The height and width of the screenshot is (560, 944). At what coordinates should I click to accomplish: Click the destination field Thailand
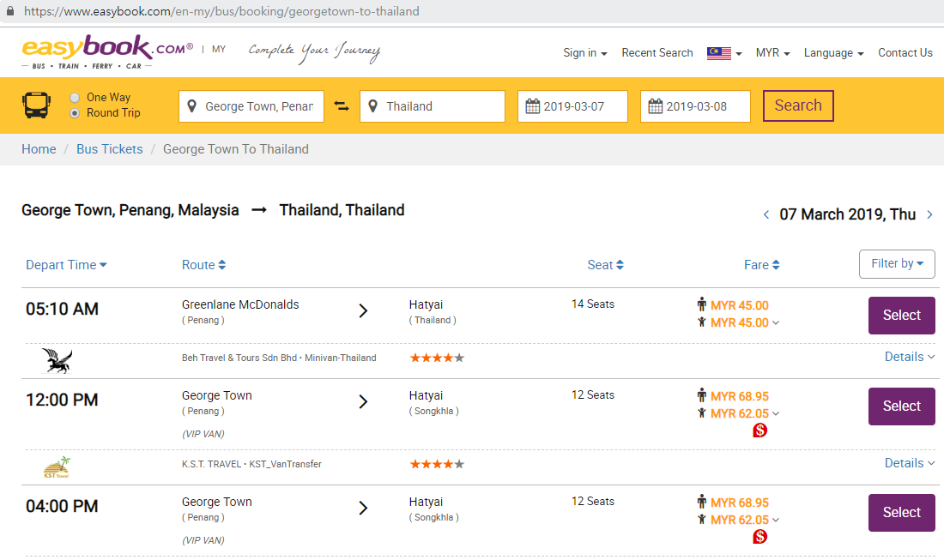433,106
